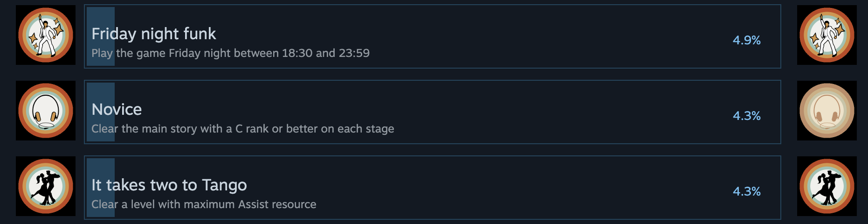Click the Friday night funk achievement title
Image resolution: width=868 pixels, height=224 pixels.
point(153,34)
